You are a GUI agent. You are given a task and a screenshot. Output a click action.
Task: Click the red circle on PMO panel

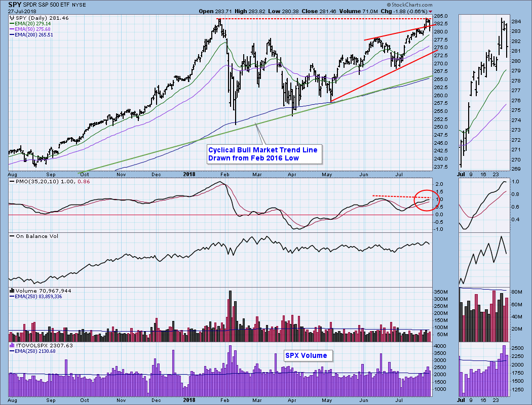click(x=427, y=200)
